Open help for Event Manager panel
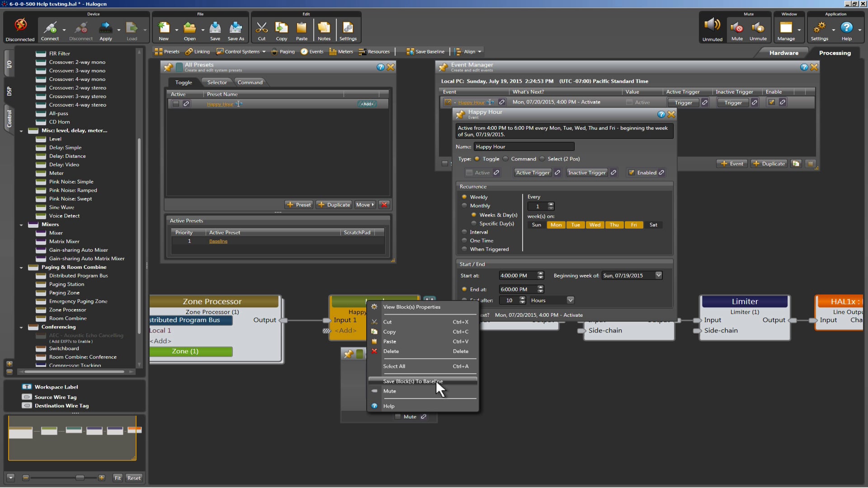This screenshot has height=488, width=868. tap(804, 67)
